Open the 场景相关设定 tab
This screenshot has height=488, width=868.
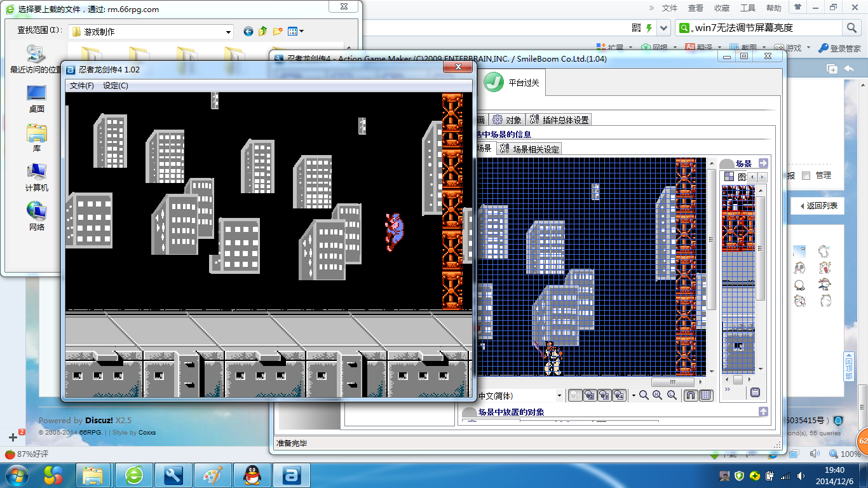point(529,149)
